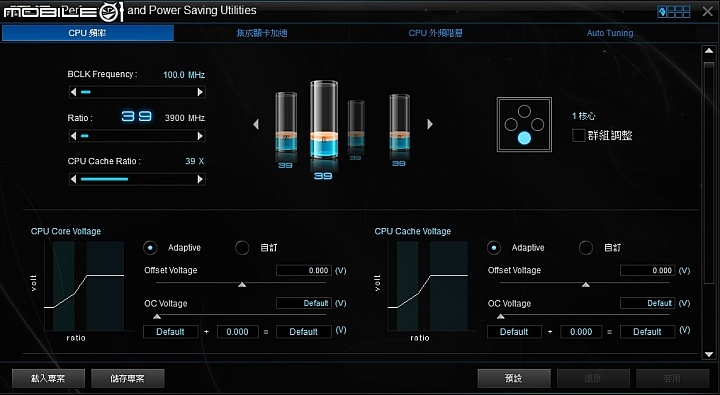720x395 pixels.
Task: Select 自訂 mode for CPU Core Voltage
Action: click(242, 248)
